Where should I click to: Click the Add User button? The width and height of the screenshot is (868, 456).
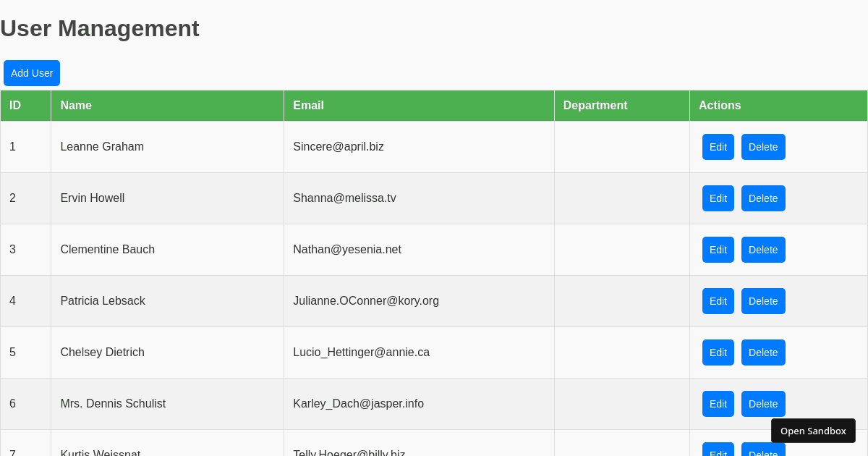coord(31,72)
